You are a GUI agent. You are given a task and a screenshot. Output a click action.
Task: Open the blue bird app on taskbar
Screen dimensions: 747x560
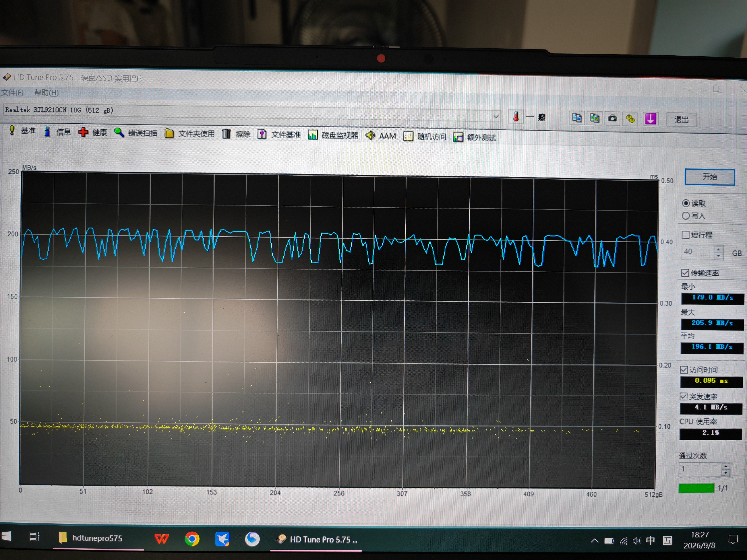[x=222, y=539]
